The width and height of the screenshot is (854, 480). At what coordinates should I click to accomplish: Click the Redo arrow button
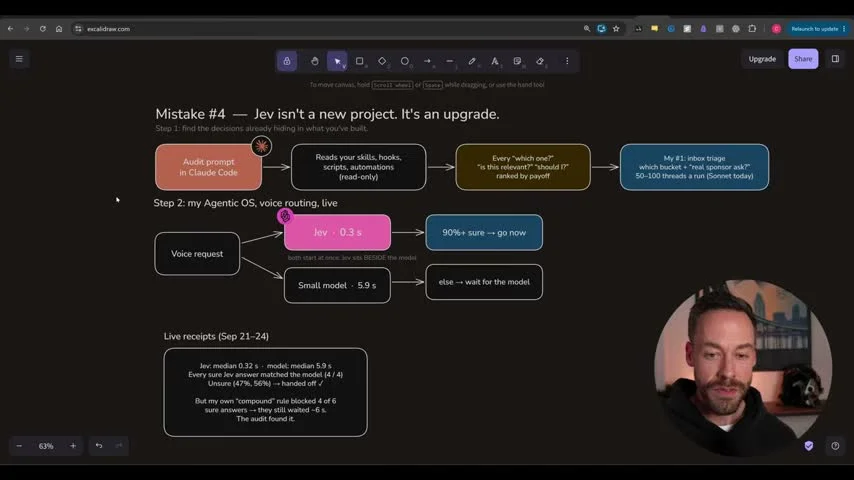[119, 446]
